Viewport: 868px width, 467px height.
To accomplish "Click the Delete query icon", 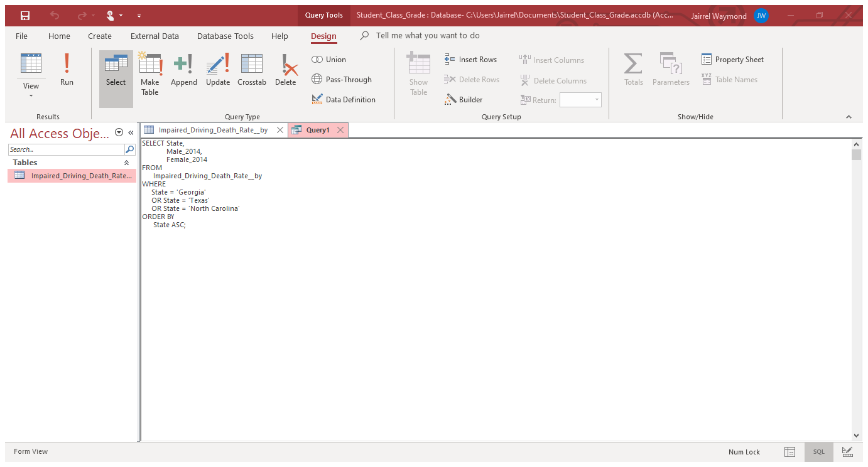I will pyautogui.click(x=285, y=70).
